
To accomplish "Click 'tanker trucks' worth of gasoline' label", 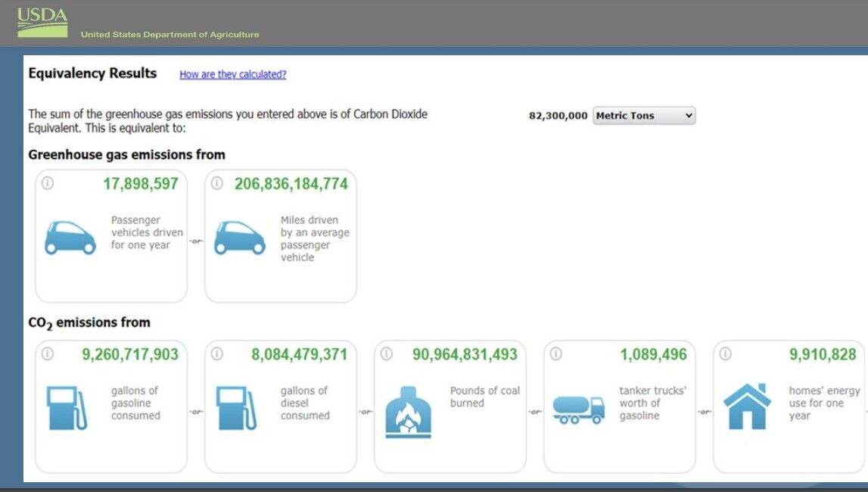I will click(652, 403).
